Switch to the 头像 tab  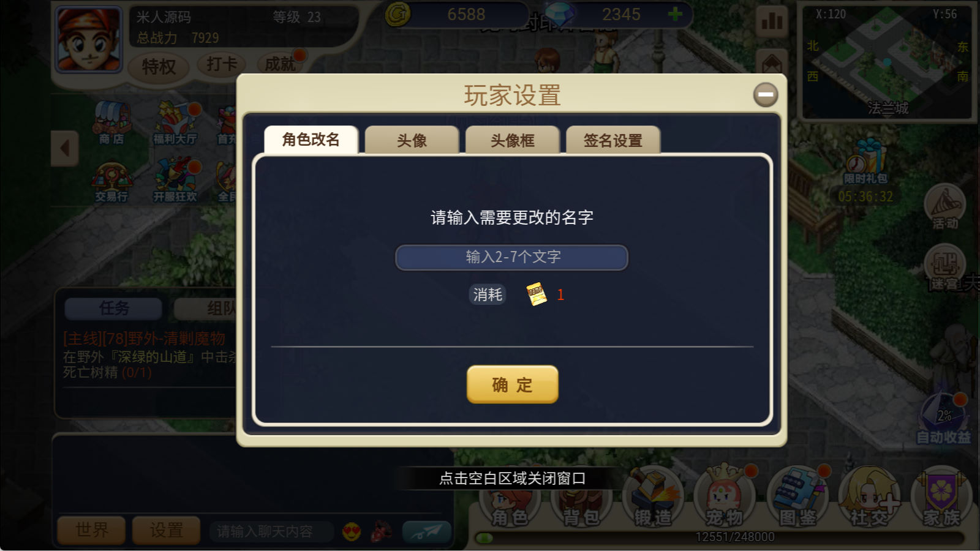412,140
